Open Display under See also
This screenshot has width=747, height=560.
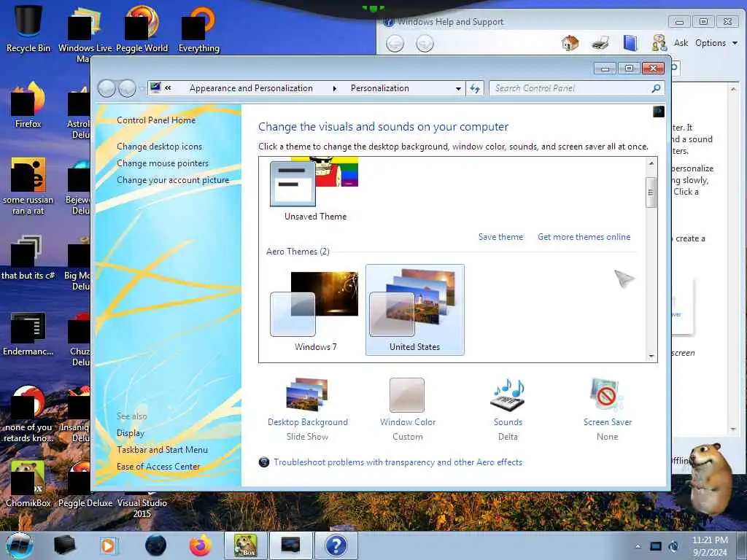[x=130, y=433]
